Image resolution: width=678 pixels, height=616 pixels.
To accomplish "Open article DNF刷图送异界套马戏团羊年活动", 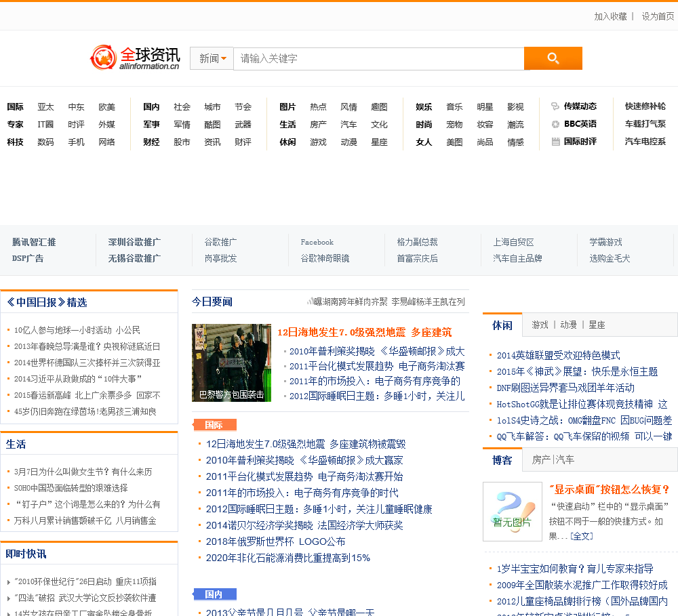I will [x=565, y=388].
